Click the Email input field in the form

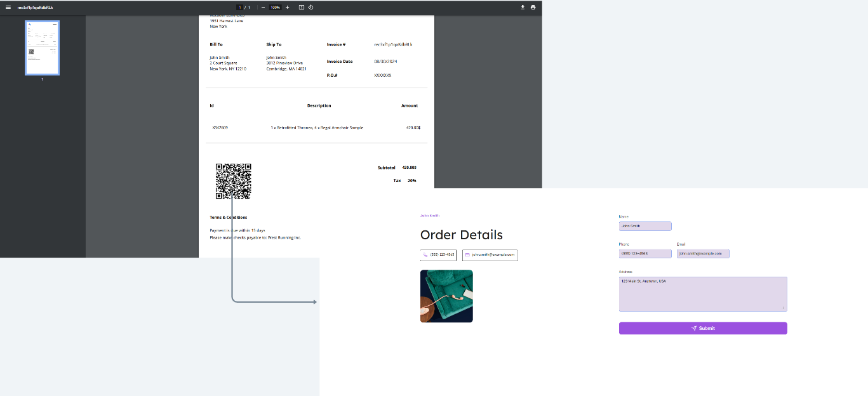[703, 254]
